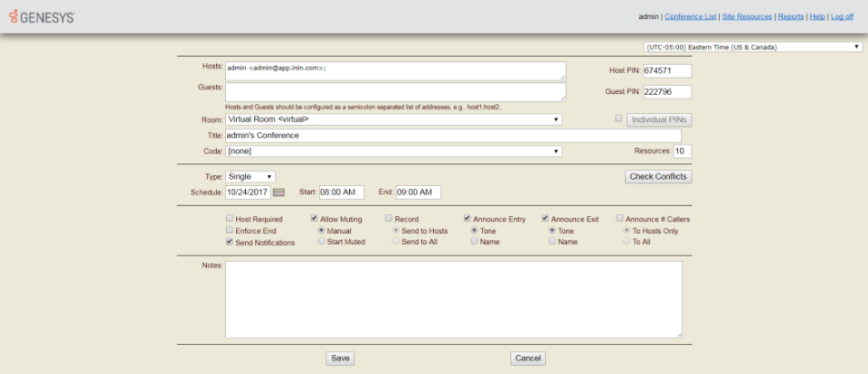This screenshot has height=374, width=868.
Task: Go to Conference List
Action: point(692,16)
